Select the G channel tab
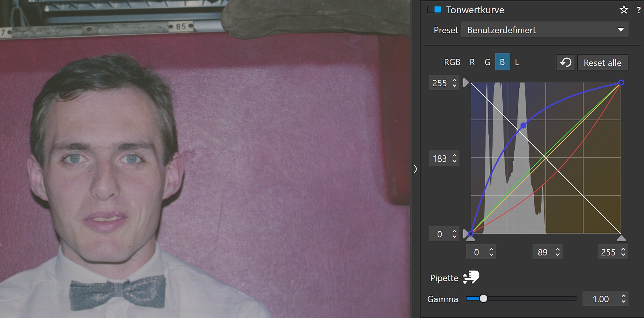The width and height of the screenshot is (644, 318). 488,62
